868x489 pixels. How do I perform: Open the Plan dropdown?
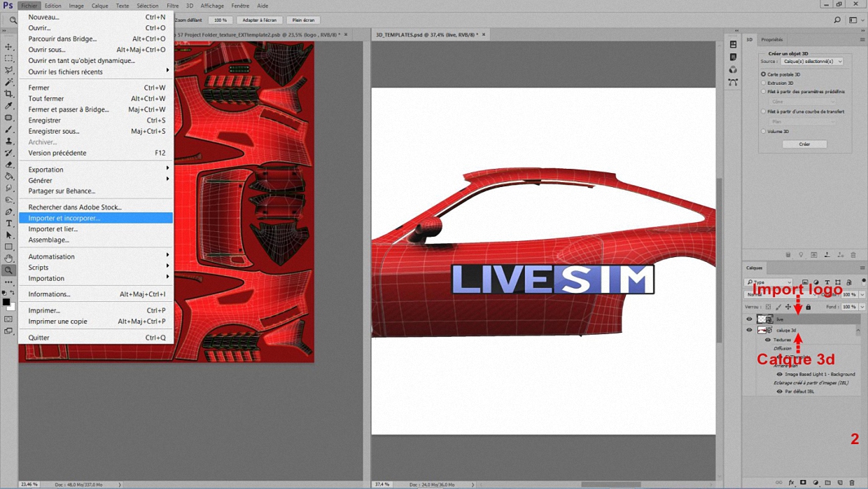pos(802,121)
